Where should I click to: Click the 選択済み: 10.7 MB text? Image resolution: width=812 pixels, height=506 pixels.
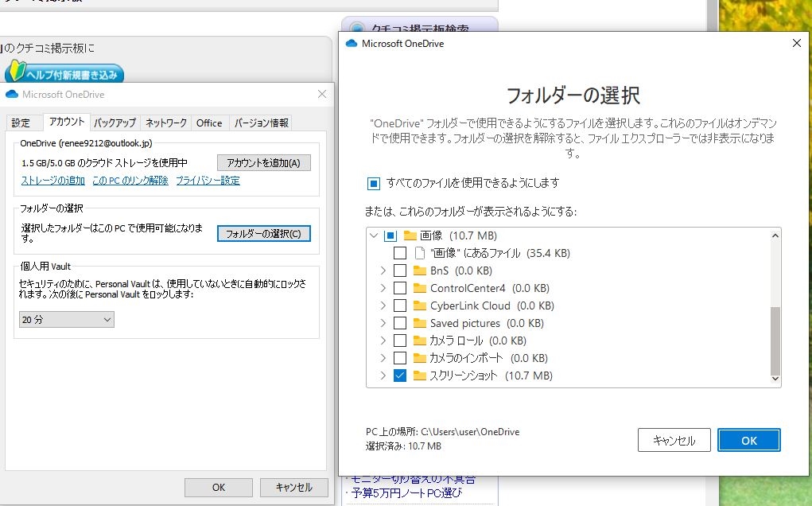403,446
